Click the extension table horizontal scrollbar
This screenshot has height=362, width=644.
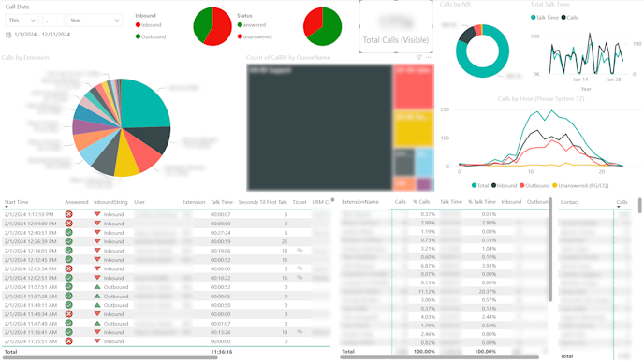click(439, 357)
